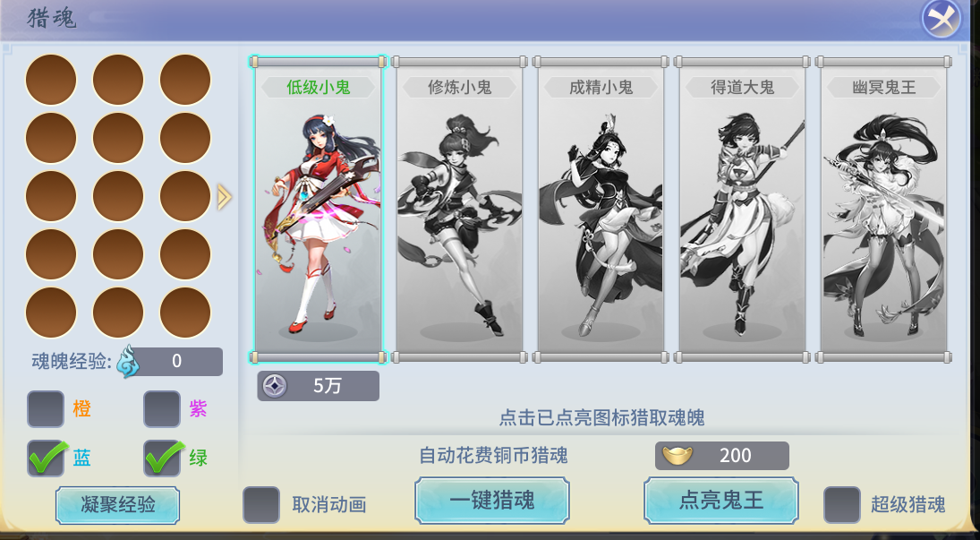Select the bottom-right empty brown soul slot

(185, 313)
